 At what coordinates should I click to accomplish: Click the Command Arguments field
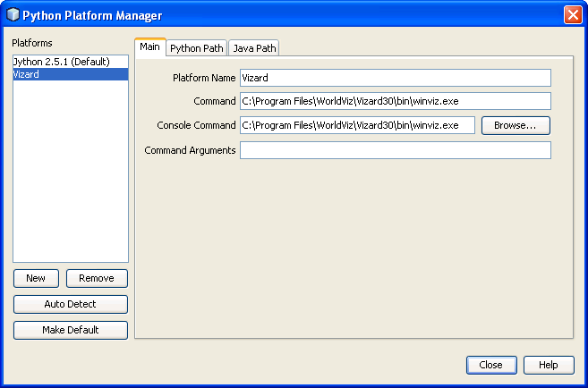tap(396, 150)
